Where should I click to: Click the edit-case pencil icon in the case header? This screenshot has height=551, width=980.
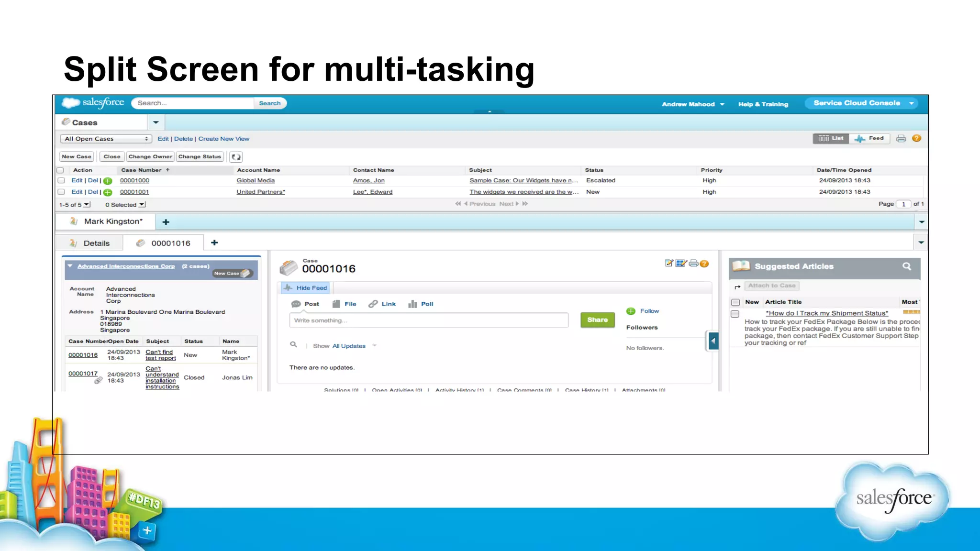(669, 263)
